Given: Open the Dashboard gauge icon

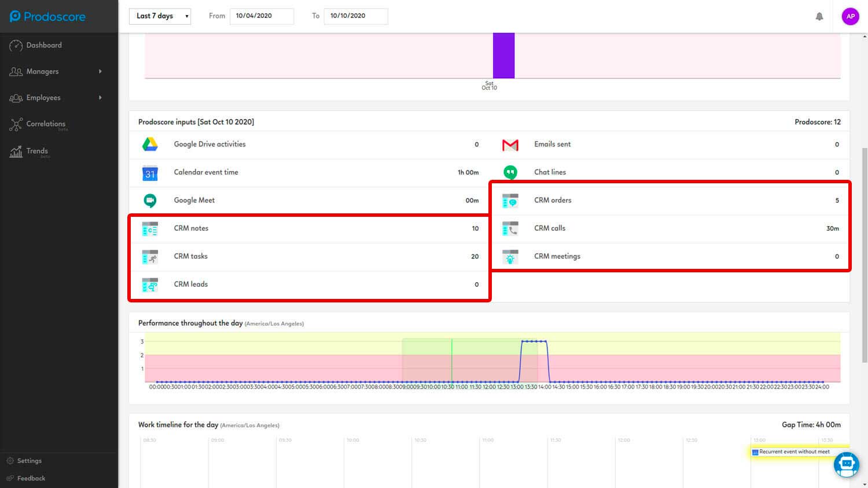Looking at the screenshot, I should [16, 46].
